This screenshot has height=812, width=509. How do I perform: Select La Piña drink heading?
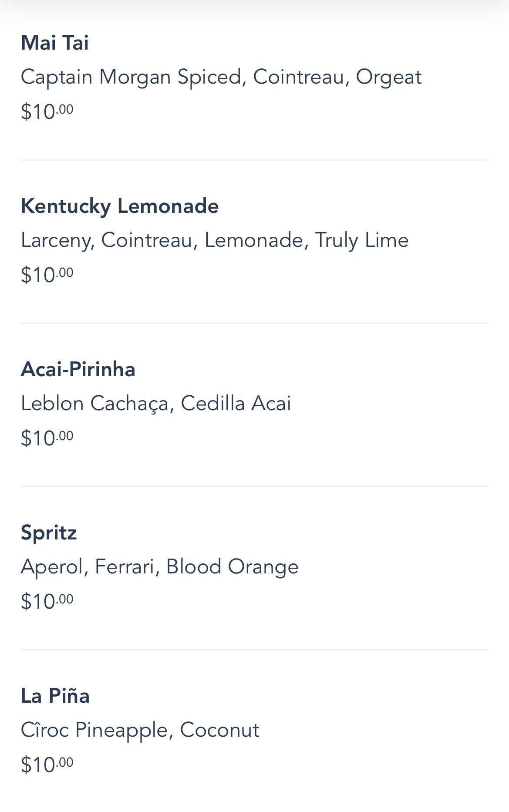click(55, 696)
